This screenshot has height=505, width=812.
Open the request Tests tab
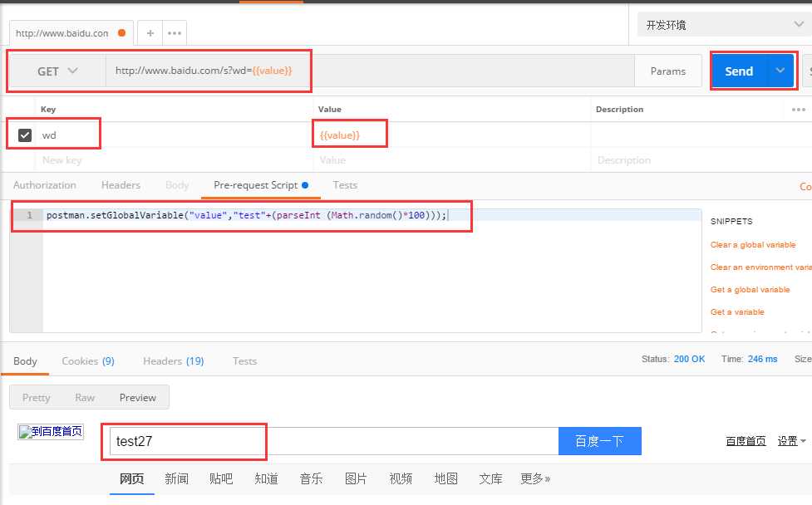pyautogui.click(x=345, y=185)
